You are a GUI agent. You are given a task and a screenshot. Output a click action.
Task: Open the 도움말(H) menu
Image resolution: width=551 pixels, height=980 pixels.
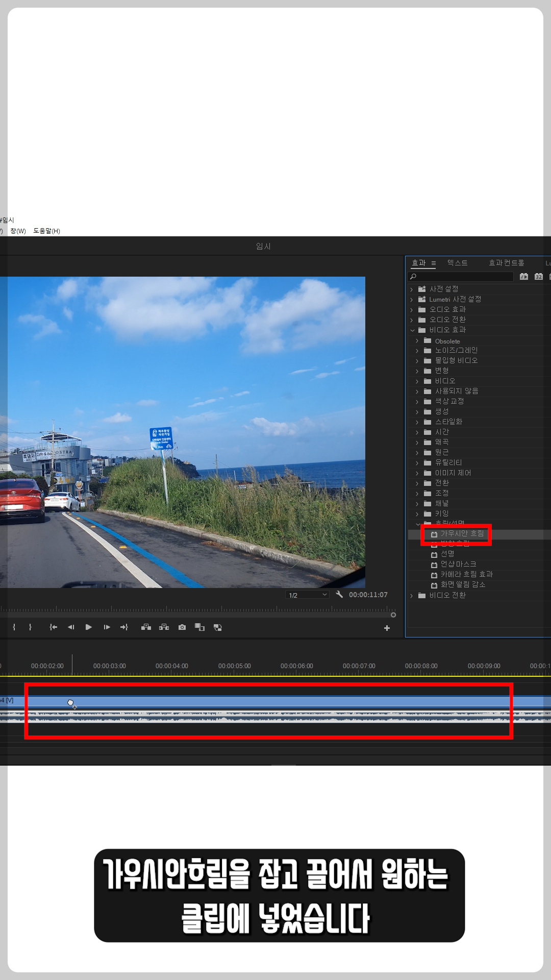pyautogui.click(x=47, y=231)
